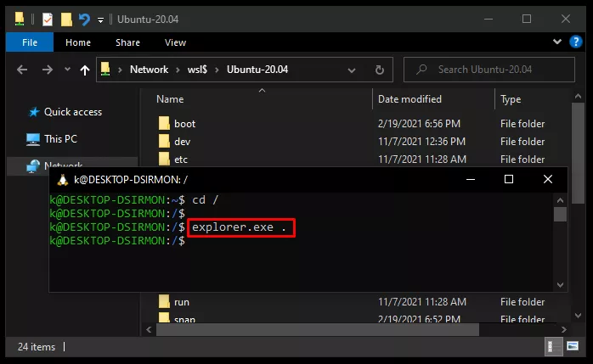Click the file list scroll up arrow
This screenshot has width=593, height=364.
pyautogui.click(x=579, y=96)
